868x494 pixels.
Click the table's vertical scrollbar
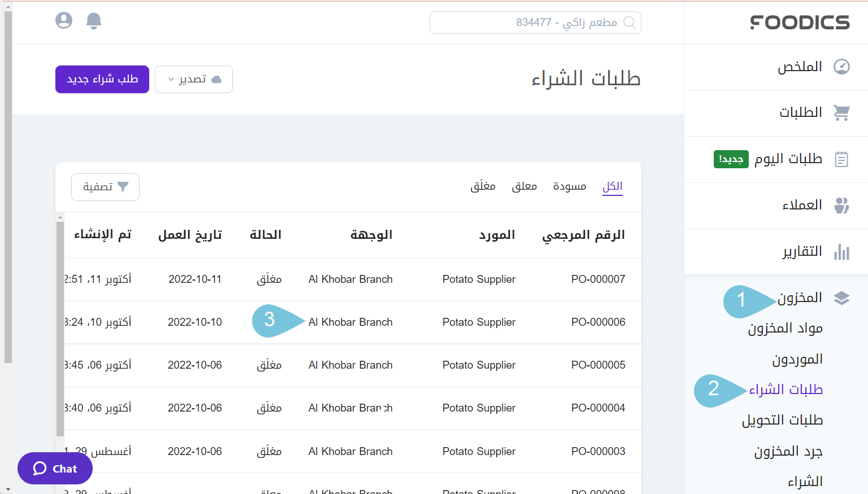point(59,316)
